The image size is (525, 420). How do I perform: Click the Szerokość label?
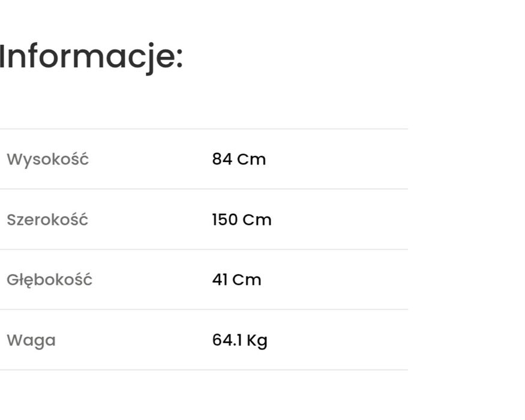[x=47, y=220]
